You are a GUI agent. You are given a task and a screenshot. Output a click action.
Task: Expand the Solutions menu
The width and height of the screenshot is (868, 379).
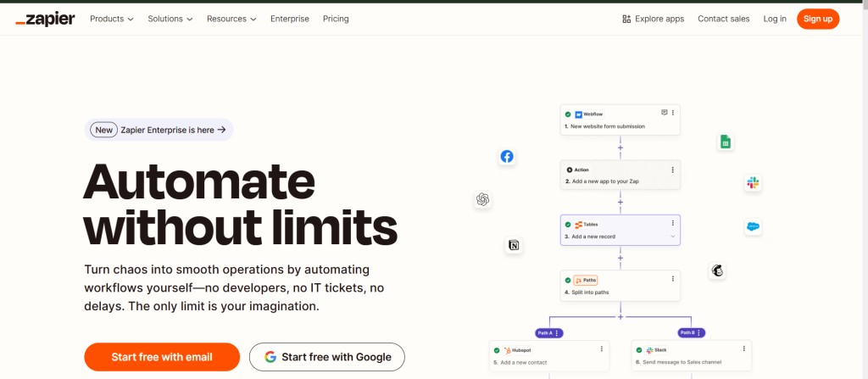point(170,19)
